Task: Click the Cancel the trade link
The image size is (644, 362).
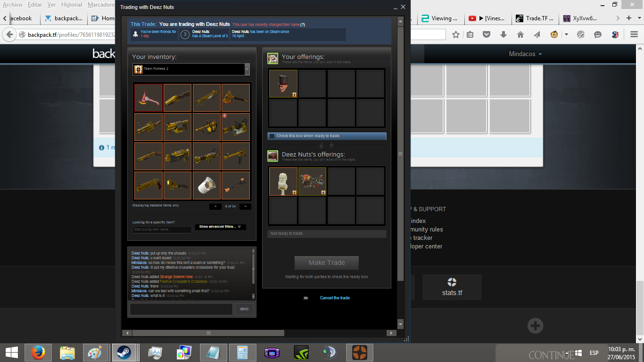Action: pyautogui.click(x=335, y=298)
